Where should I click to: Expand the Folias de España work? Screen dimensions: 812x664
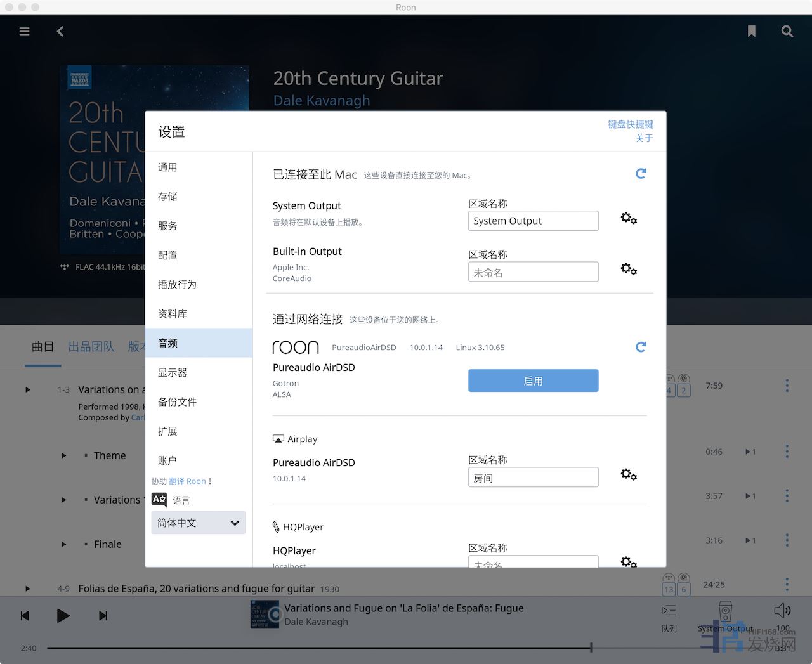(28, 589)
